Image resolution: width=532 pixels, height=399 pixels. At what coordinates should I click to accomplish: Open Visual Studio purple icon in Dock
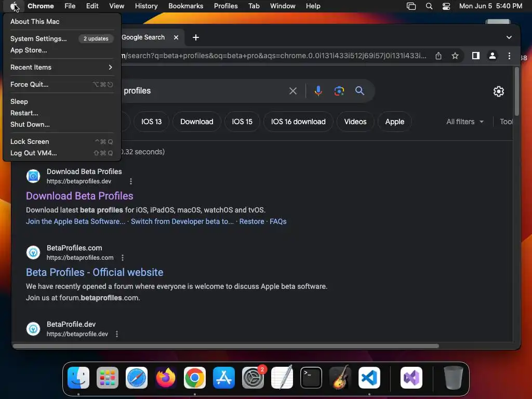[411, 378]
